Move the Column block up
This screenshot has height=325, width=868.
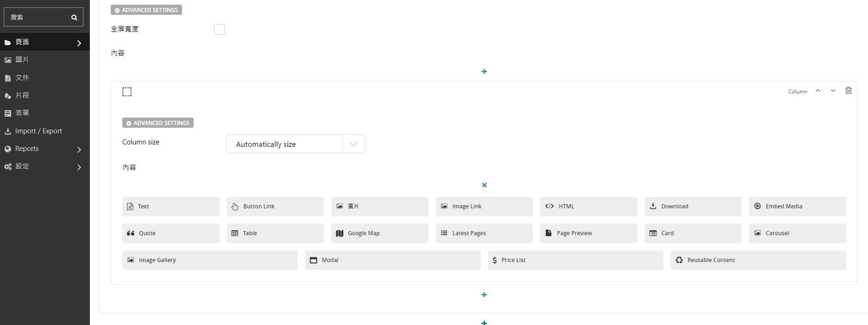pyautogui.click(x=818, y=91)
